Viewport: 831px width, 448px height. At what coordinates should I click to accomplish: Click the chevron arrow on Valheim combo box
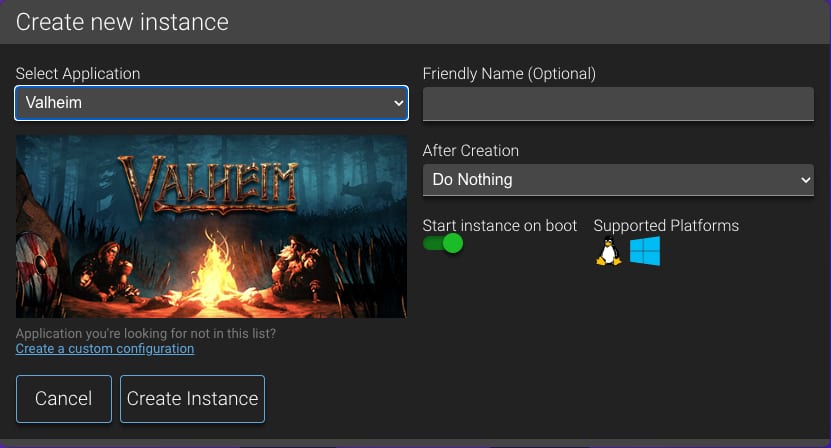pos(398,102)
